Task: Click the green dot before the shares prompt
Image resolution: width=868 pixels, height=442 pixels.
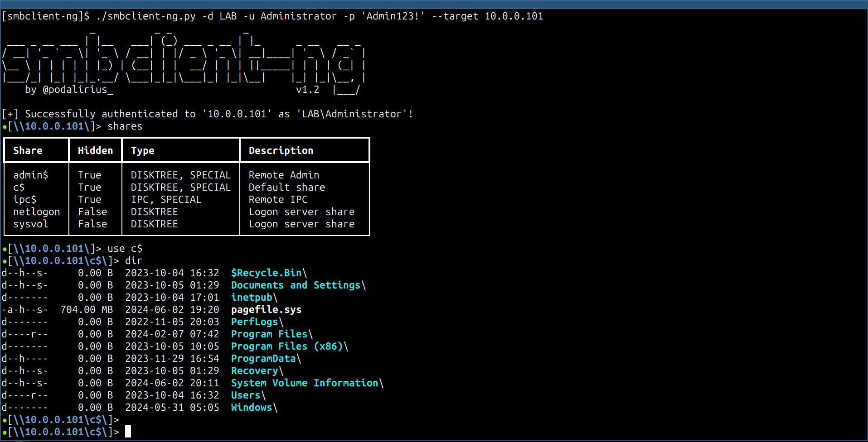Action: tap(5, 127)
